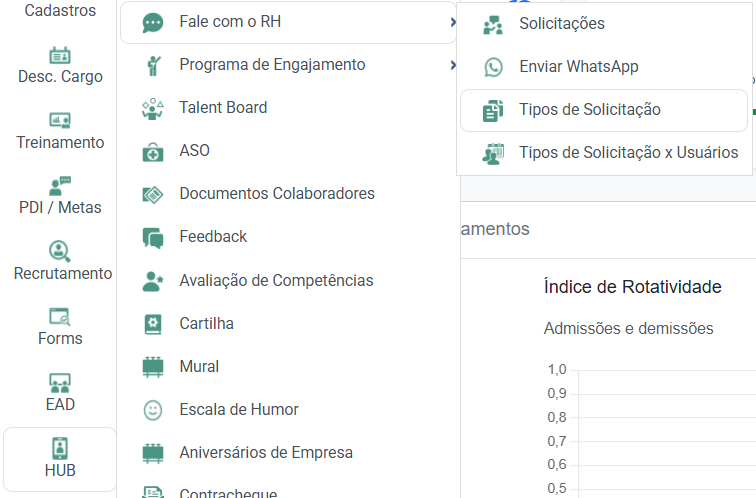The height and width of the screenshot is (498, 756).
Task: Open the Mural menu entry
Action: [199, 367]
